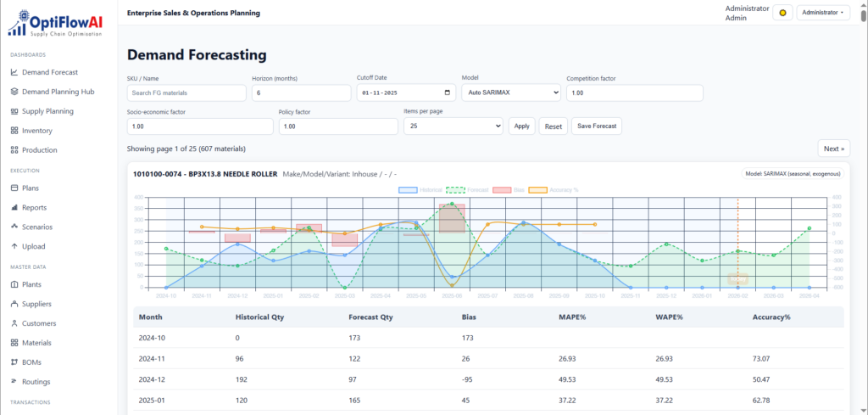Click the Reports bar chart icon
This screenshot has height=415, width=868.
click(x=14, y=207)
